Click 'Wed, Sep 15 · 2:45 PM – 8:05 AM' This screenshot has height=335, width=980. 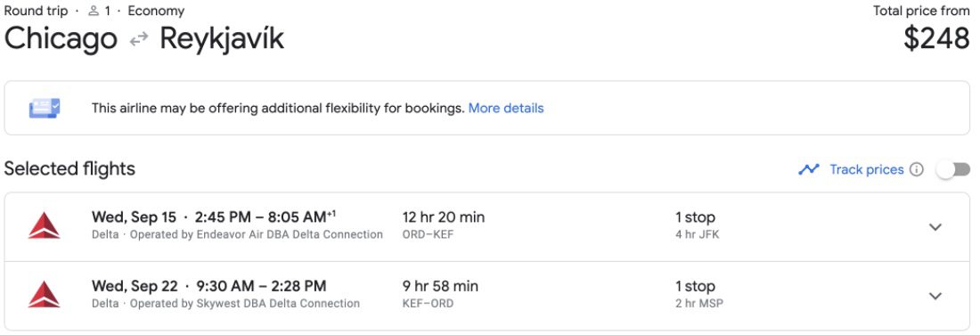[x=214, y=217]
